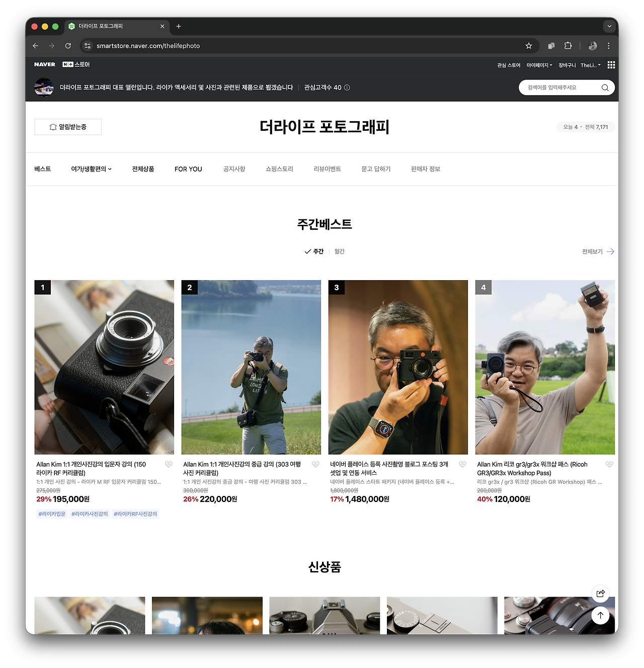Image resolution: width=644 pixels, height=668 pixels.
Task: Close the 더라이프 포토그래피 tab
Action: click(162, 26)
